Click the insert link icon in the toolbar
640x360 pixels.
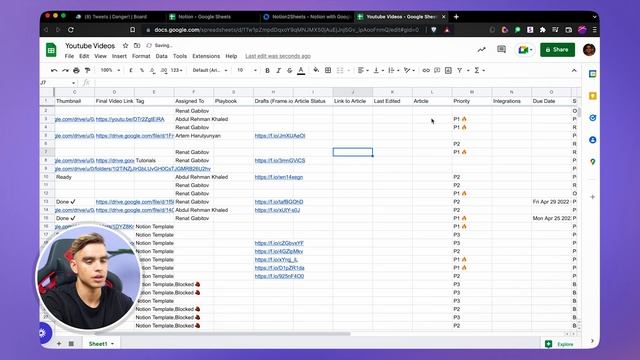pyautogui.click(x=426, y=71)
